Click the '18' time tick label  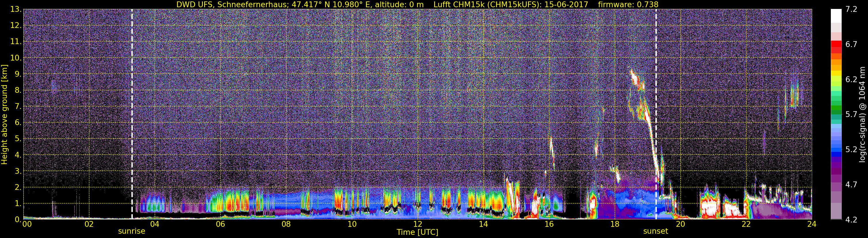pyautogui.click(x=614, y=224)
